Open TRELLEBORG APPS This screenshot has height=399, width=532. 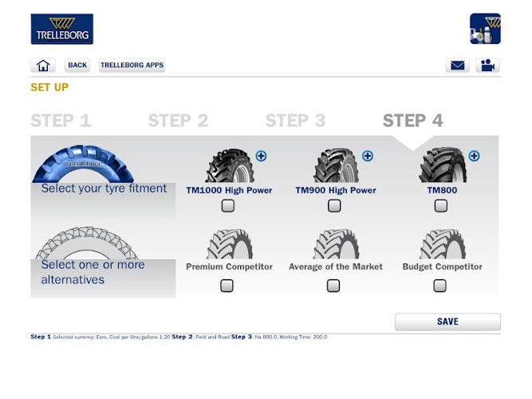(x=132, y=65)
